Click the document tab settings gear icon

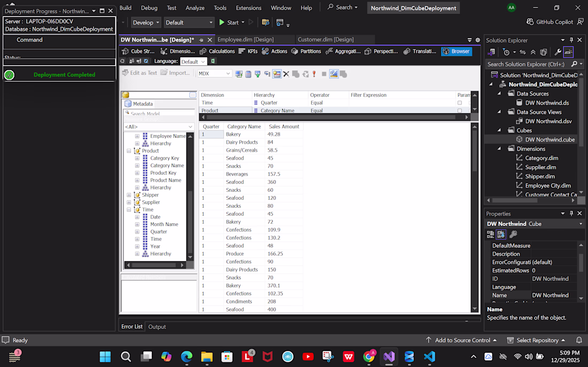pyautogui.click(x=477, y=40)
